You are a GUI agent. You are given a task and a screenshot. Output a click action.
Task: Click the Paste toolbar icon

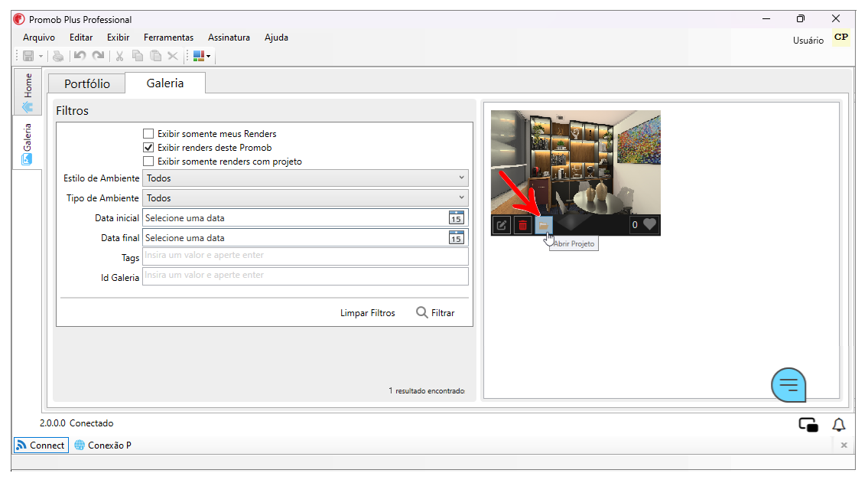pyautogui.click(x=155, y=56)
